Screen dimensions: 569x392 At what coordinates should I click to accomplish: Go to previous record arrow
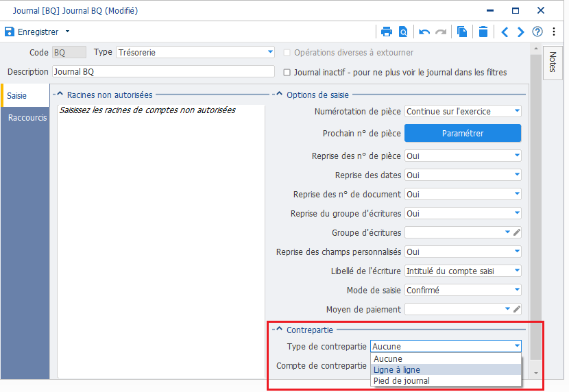click(x=505, y=32)
